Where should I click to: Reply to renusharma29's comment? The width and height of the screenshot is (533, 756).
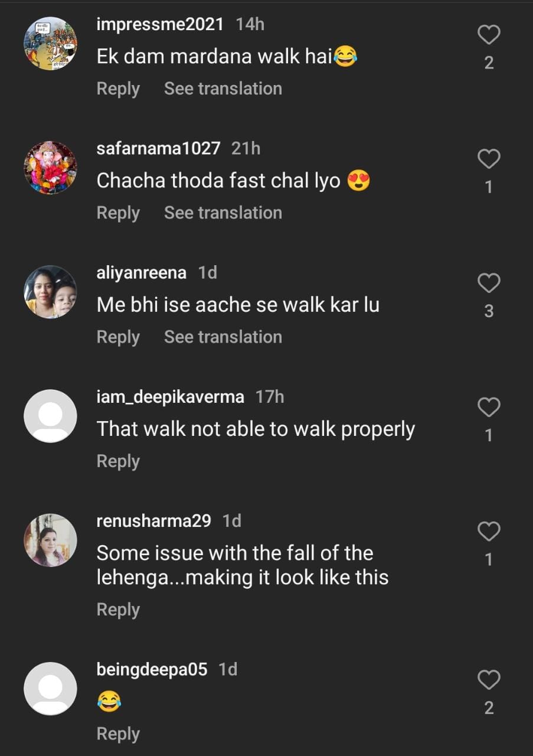click(x=118, y=610)
